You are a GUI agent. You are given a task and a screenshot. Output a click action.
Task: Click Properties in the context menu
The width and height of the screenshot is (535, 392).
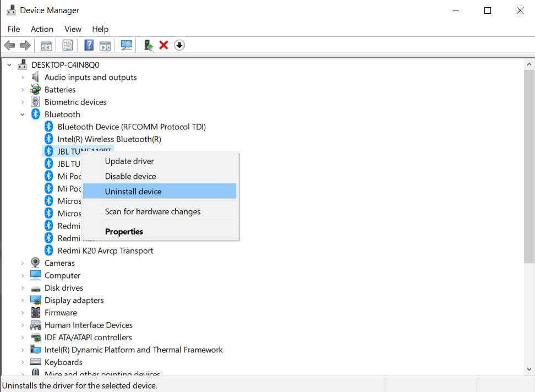(124, 232)
